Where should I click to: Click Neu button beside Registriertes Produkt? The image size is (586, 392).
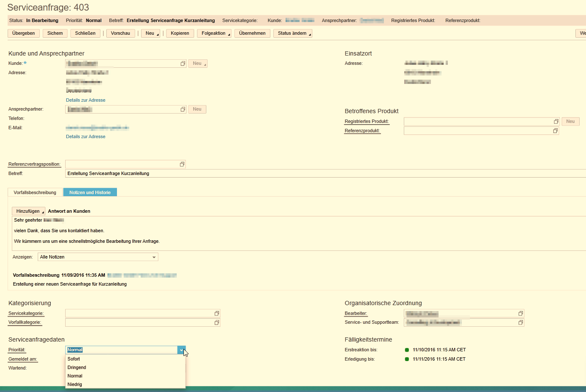tap(571, 122)
